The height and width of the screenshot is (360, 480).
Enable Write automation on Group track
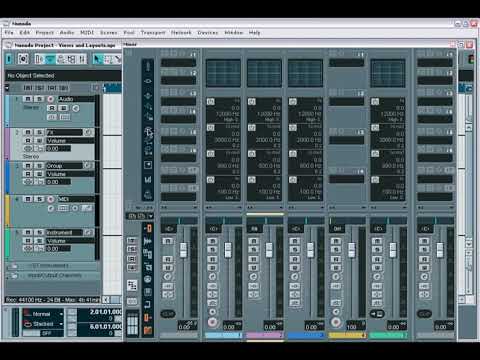(x=39, y=174)
